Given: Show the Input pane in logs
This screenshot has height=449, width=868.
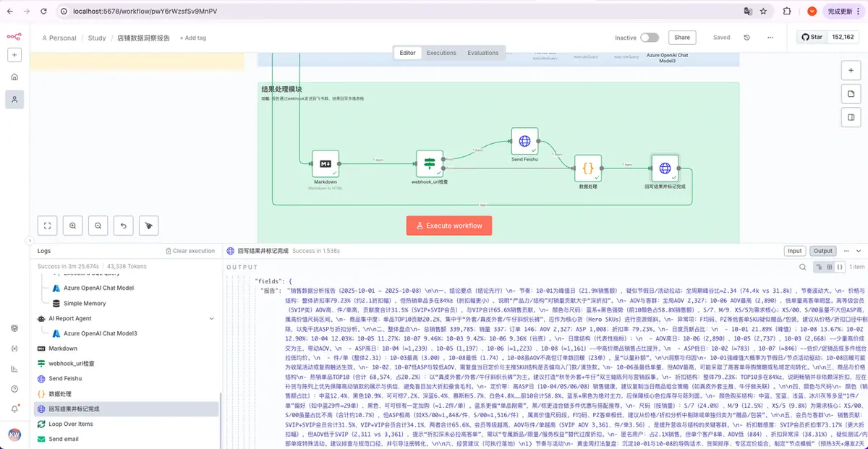Looking at the screenshot, I should point(795,251).
